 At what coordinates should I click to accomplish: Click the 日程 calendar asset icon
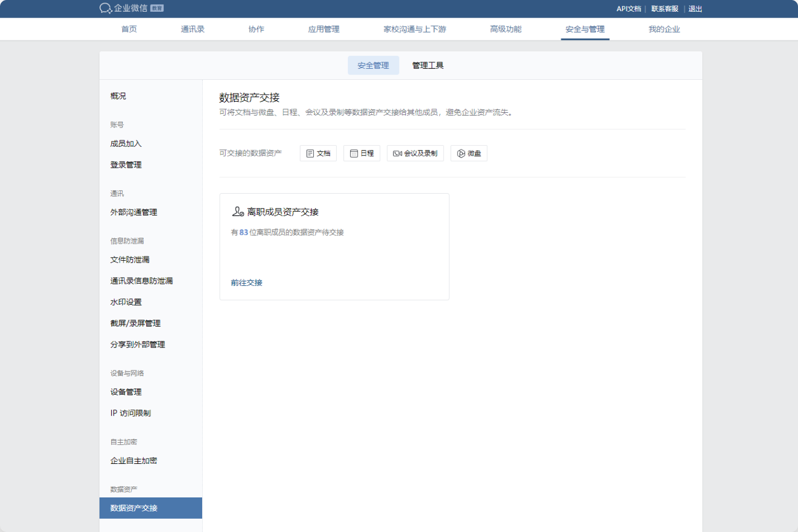354,153
